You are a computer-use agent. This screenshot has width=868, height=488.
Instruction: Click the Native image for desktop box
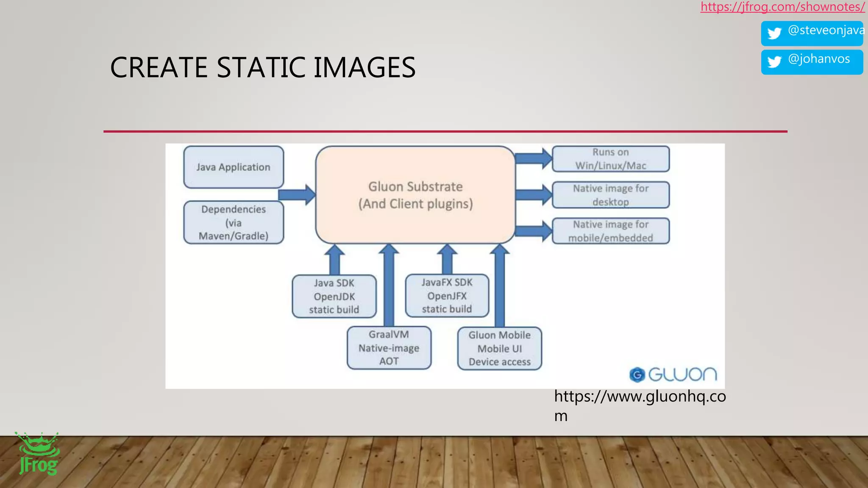click(611, 195)
